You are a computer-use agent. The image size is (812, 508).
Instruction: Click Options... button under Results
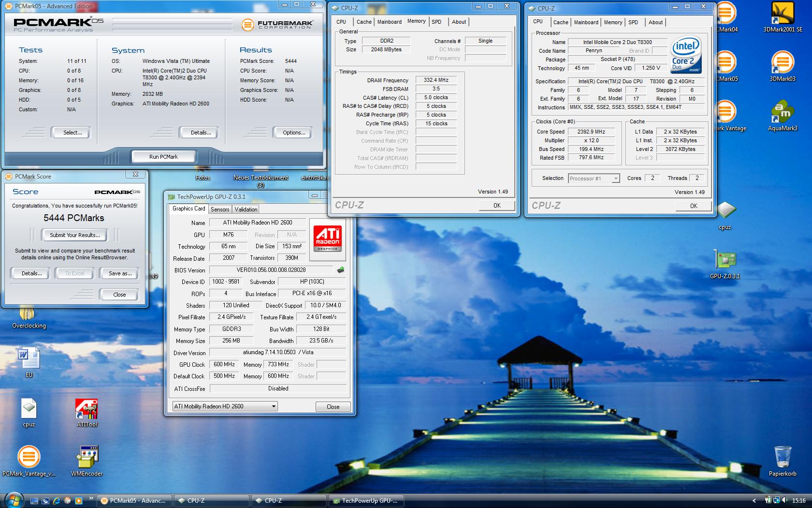294,133
